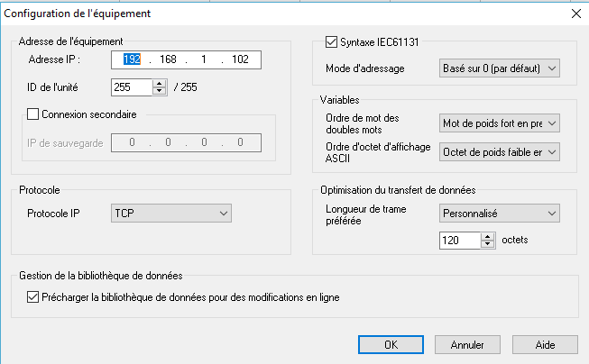This screenshot has width=589, height=364.
Task: Decrement the frame length octets value
Action: (489, 244)
